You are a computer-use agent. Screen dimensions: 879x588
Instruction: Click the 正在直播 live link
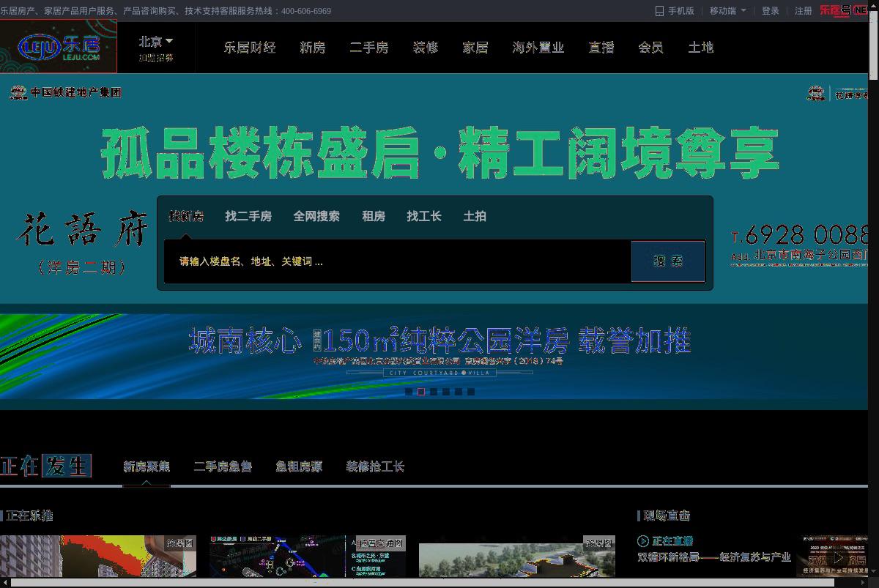pyautogui.click(x=672, y=541)
